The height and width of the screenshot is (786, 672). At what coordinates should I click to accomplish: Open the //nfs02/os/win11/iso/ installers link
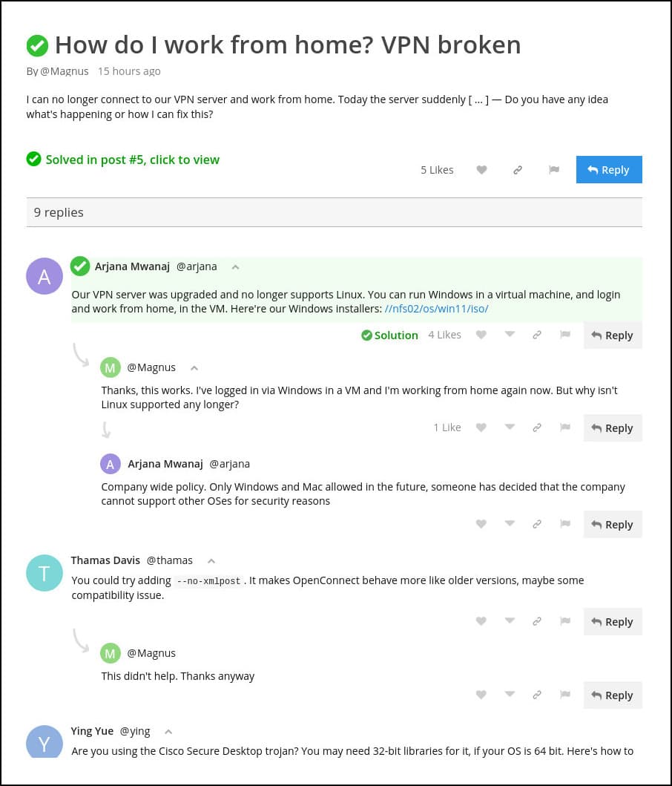click(436, 309)
